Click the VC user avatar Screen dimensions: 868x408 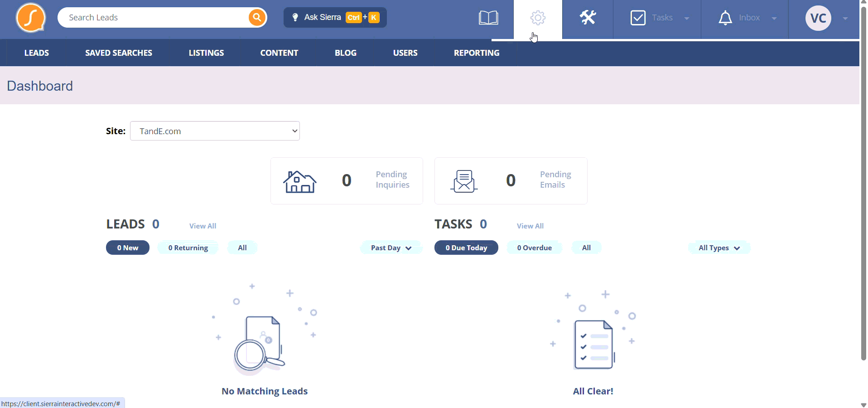click(x=818, y=18)
